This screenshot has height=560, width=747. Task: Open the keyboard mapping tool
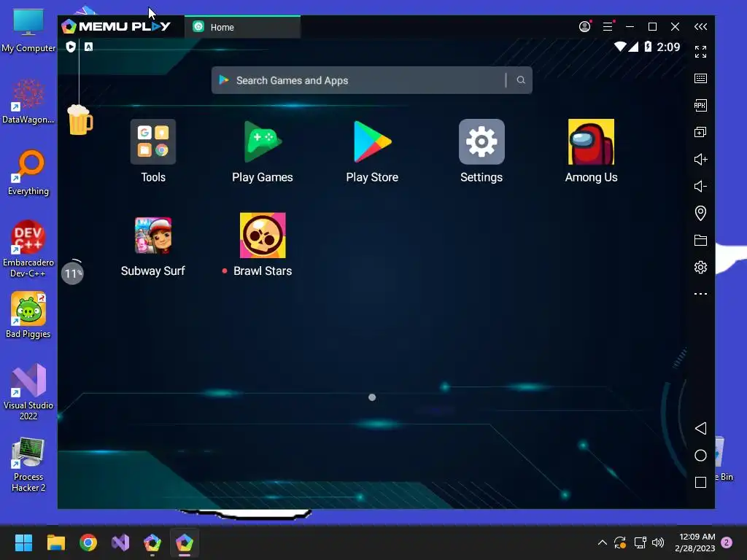[x=700, y=78]
